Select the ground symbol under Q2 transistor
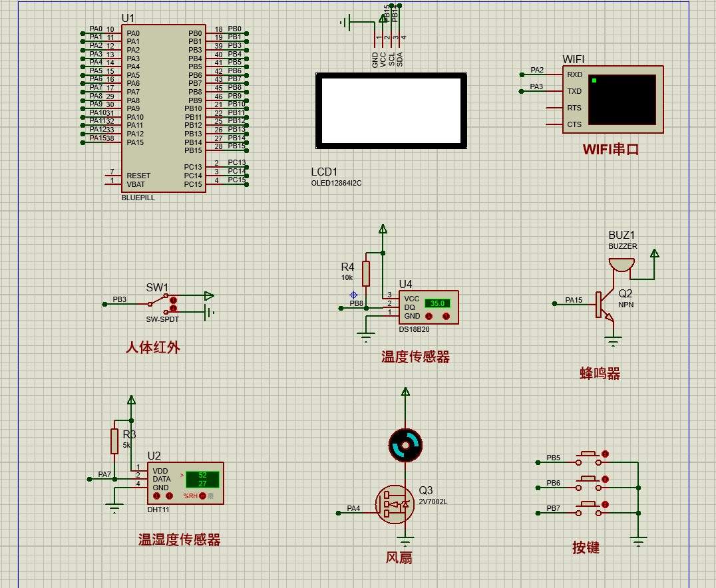This screenshot has height=588, width=716. point(614,342)
